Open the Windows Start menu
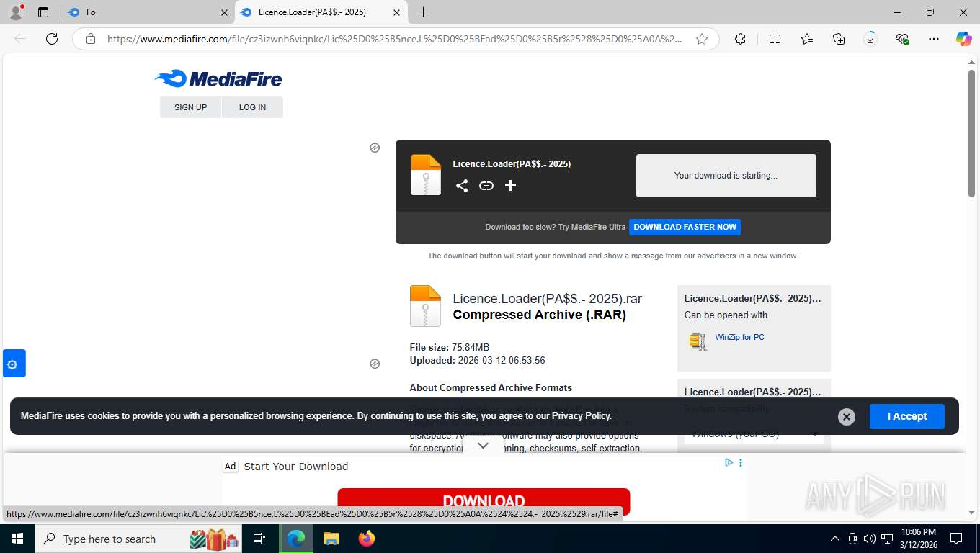 tap(17, 539)
